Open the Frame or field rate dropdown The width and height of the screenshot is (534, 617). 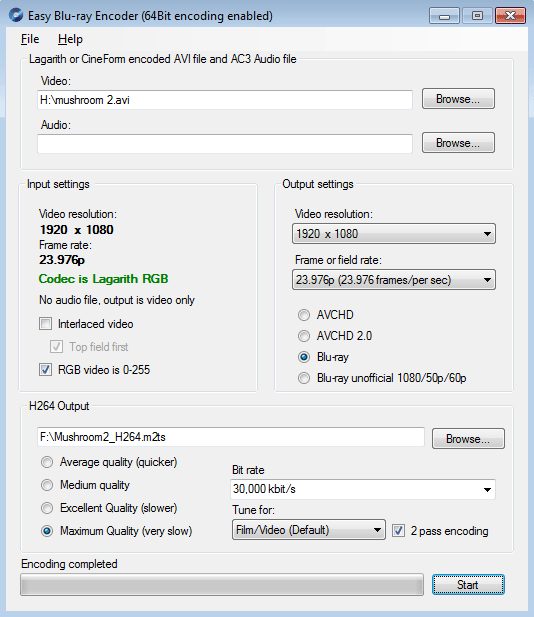click(394, 280)
